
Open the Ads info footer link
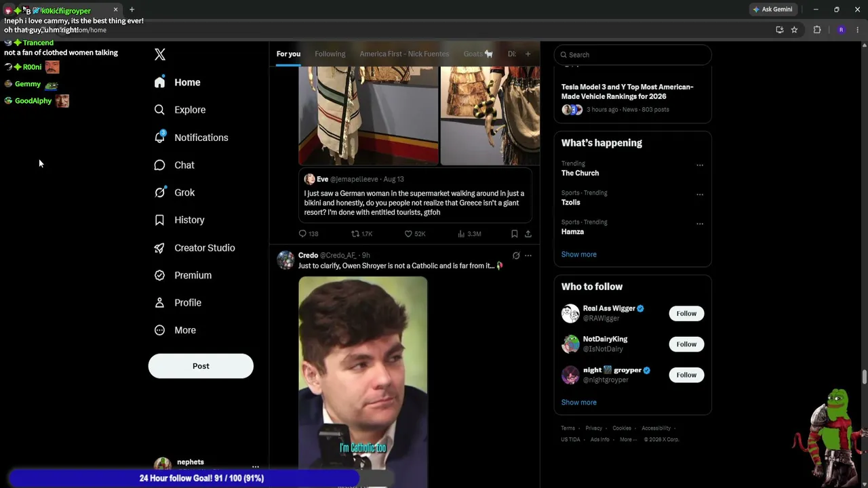point(600,439)
